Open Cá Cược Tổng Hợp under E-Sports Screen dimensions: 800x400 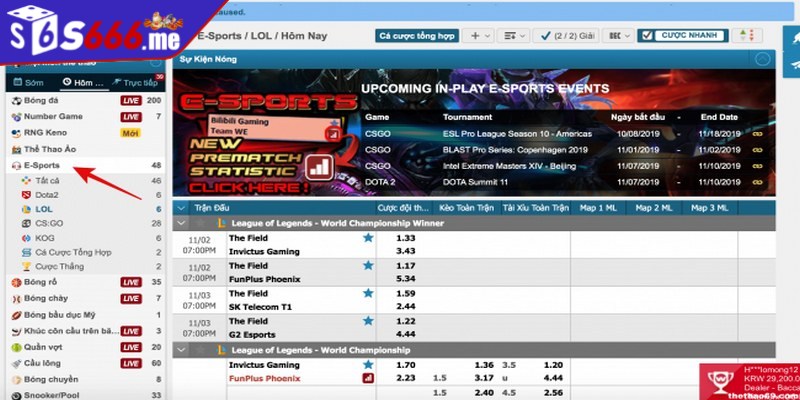[x=86, y=252]
